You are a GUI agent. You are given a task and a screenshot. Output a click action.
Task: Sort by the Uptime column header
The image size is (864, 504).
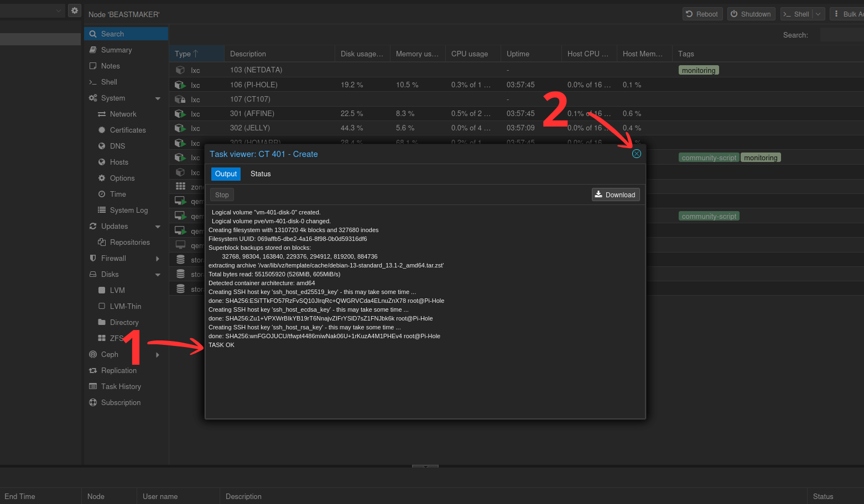tap(531, 54)
